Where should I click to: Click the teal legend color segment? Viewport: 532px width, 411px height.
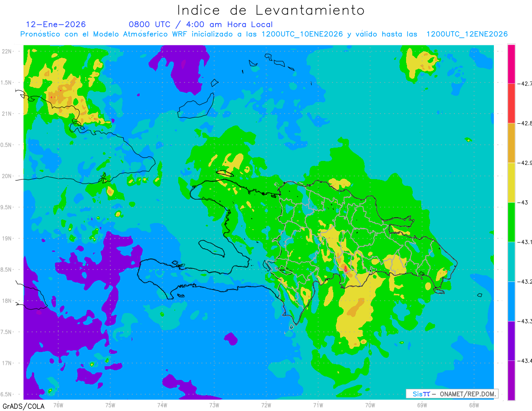(x=511, y=261)
